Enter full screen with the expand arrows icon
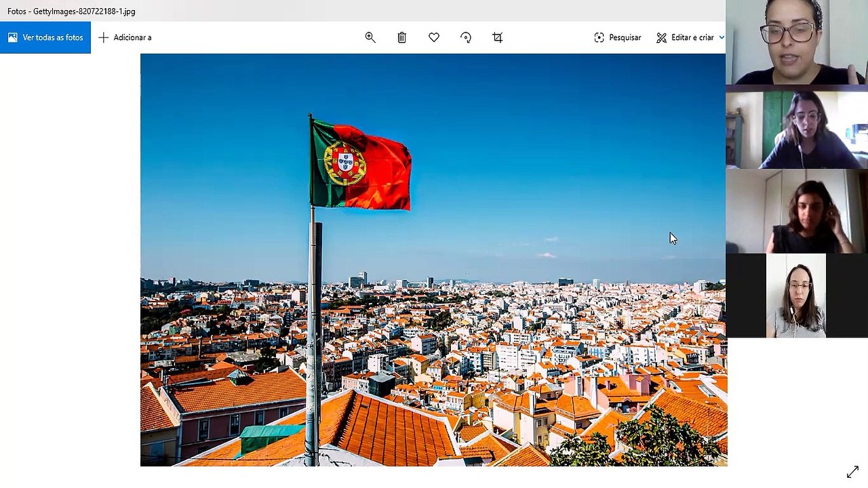This screenshot has height=488, width=868. [852, 472]
